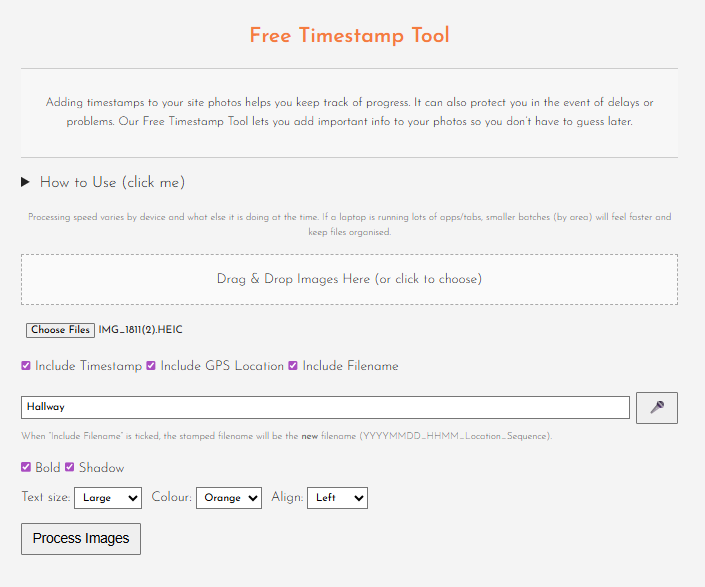
Task: Disable the Include GPS Location checkbox
Action: pos(151,366)
